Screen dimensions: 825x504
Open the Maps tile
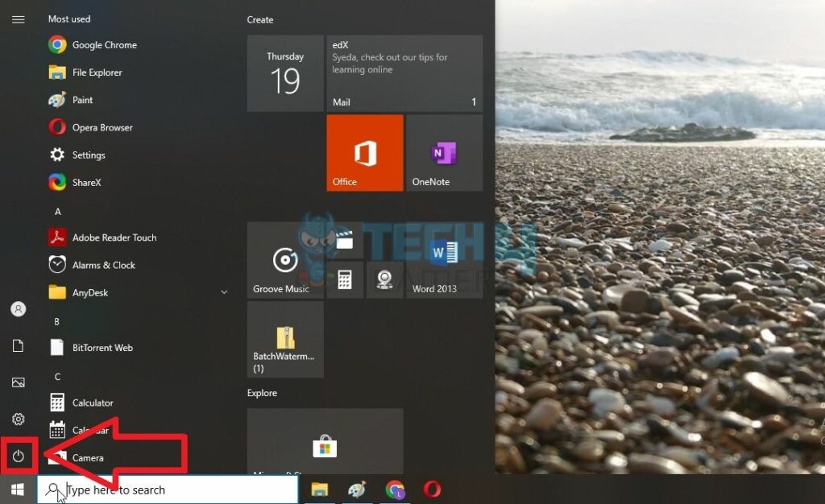(x=383, y=279)
